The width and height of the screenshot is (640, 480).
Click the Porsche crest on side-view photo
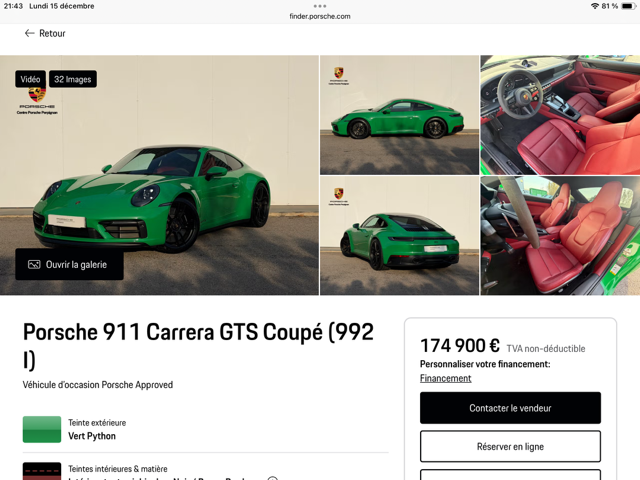tap(339, 73)
